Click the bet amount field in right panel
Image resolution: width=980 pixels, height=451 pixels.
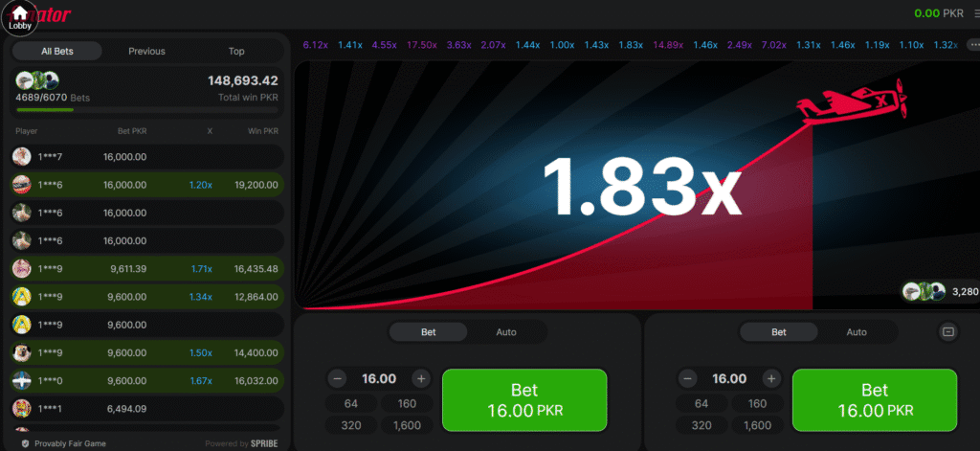(729, 378)
